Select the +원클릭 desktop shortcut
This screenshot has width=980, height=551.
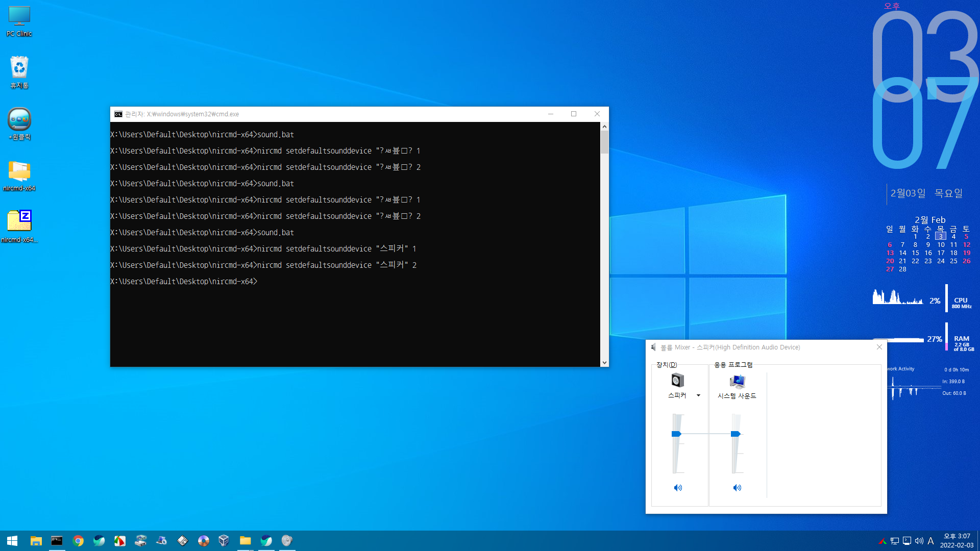click(19, 123)
